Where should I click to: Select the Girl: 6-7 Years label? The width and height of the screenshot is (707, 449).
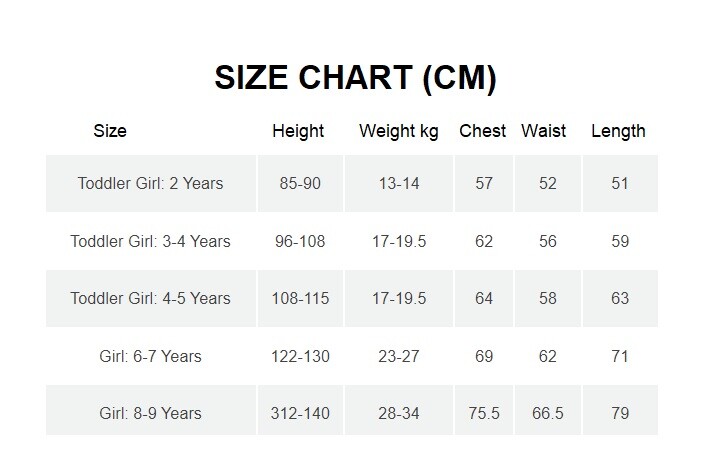point(150,356)
